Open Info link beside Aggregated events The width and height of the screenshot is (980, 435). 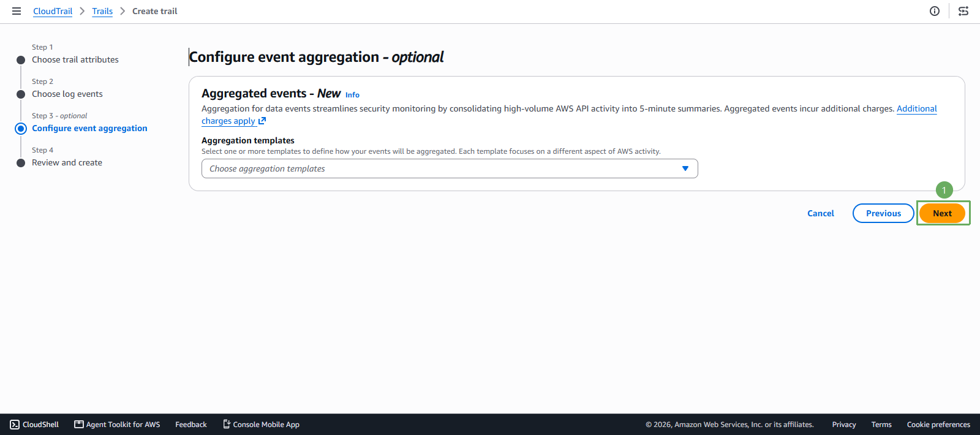352,95
